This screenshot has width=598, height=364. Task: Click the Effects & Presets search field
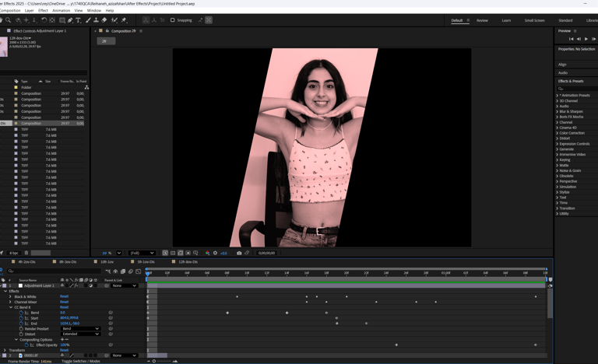point(576,88)
